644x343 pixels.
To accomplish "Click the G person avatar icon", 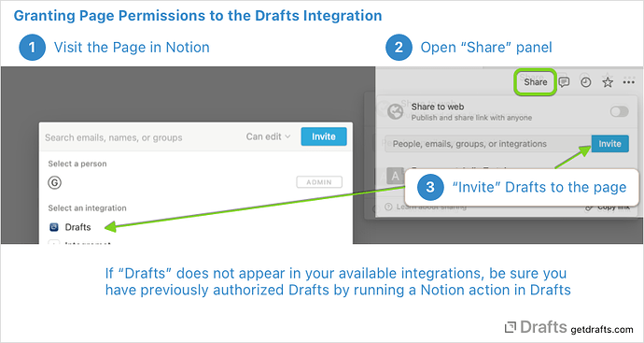I will (x=55, y=182).
